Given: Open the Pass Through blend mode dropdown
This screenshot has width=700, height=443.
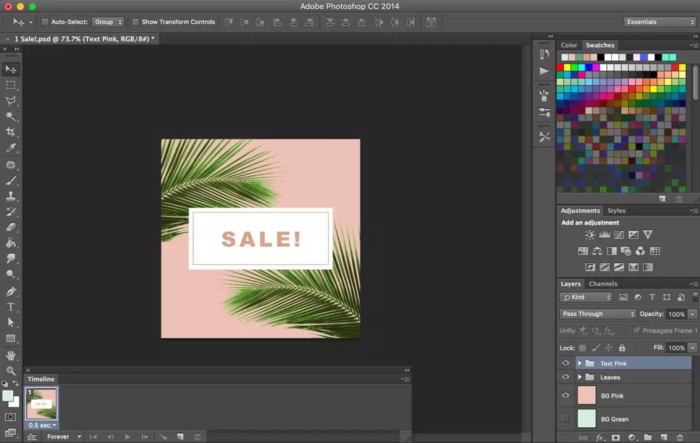Looking at the screenshot, I should pos(598,314).
